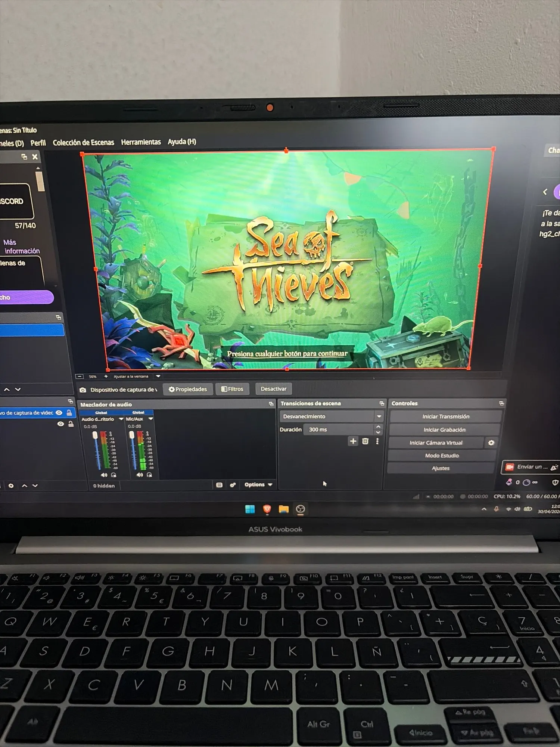560x747 pixels.
Task: Open virtual camera settings gear
Action: coord(491,443)
